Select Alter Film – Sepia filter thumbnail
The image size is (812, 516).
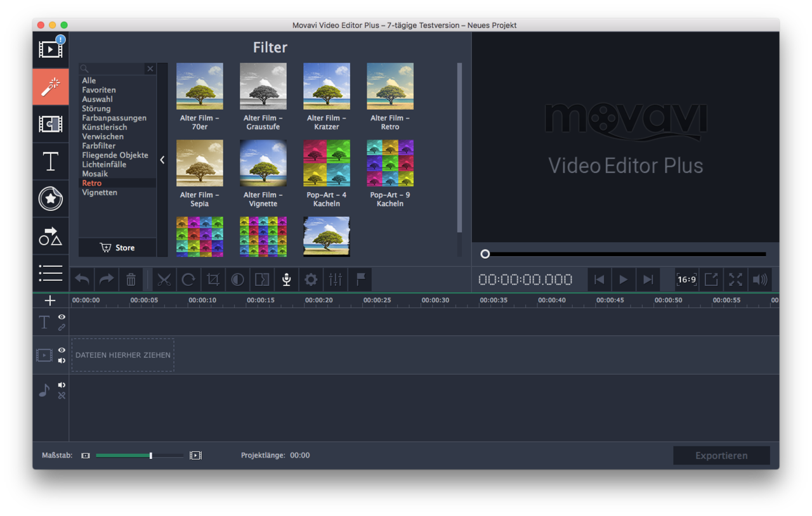(x=200, y=163)
